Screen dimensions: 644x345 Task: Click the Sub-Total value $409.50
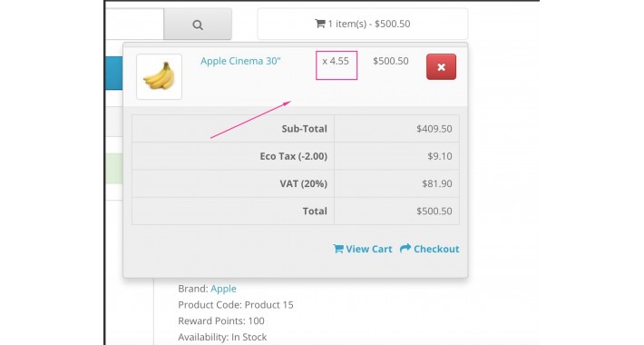pyautogui.click(x=434, y=129)
